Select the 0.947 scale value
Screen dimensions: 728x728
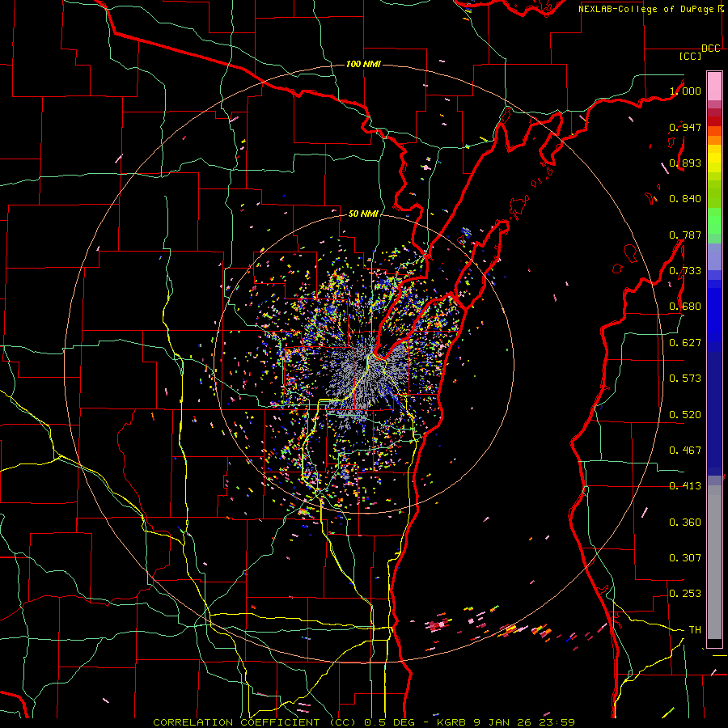[685, 127]
